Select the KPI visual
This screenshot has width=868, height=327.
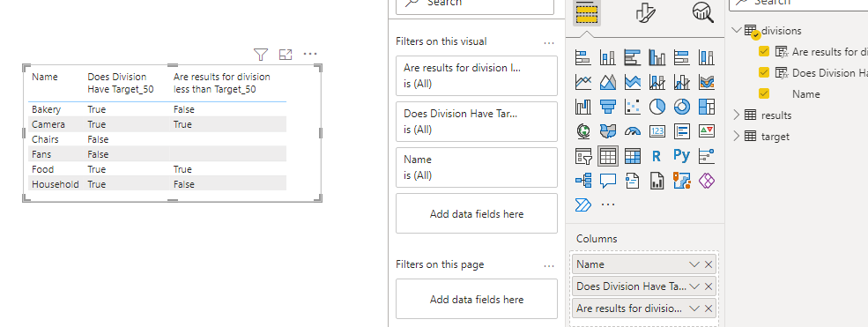coord(707,131)
